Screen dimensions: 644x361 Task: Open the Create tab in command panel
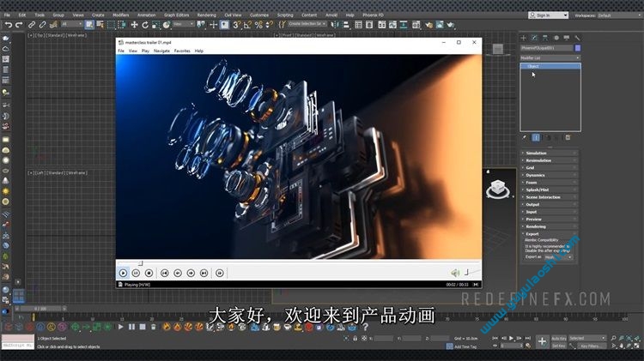(x=524, y=38)
